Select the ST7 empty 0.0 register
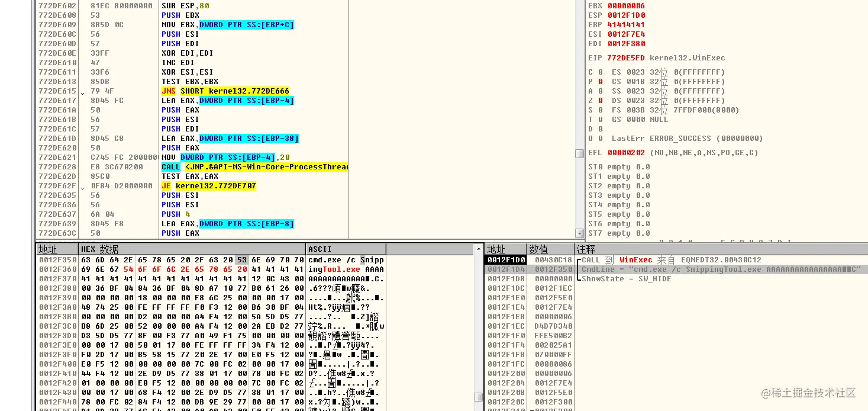 [619, 233]
